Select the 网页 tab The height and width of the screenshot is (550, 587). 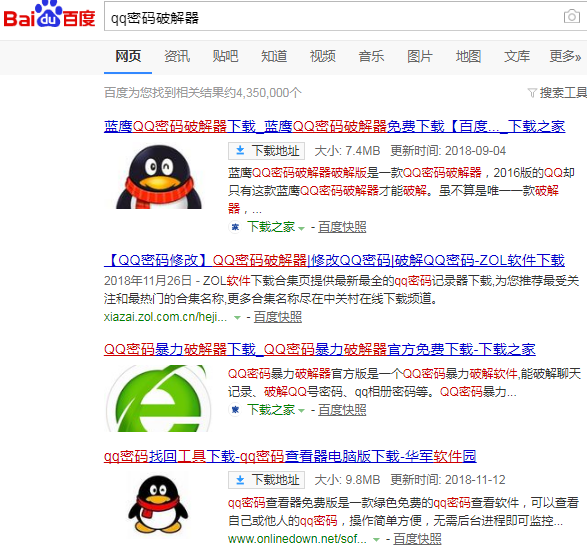click(128, 56)
